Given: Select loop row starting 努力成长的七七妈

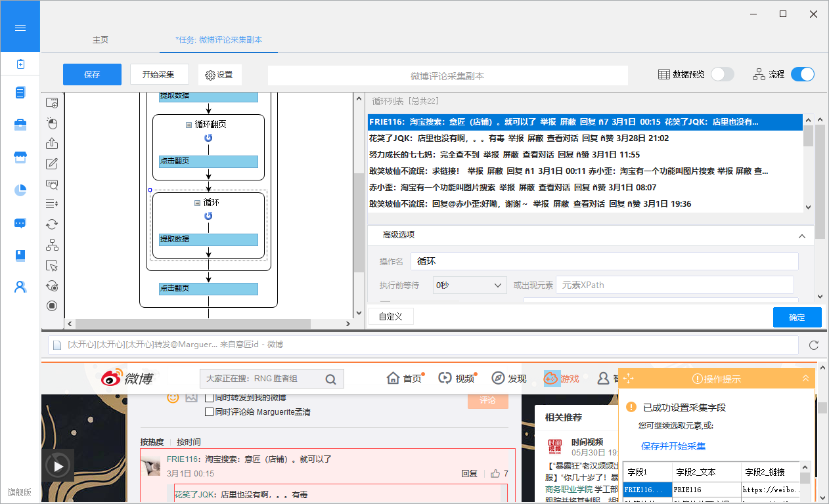Looking at the screenshot, I should pyautogui.click(x=585, y=155).
